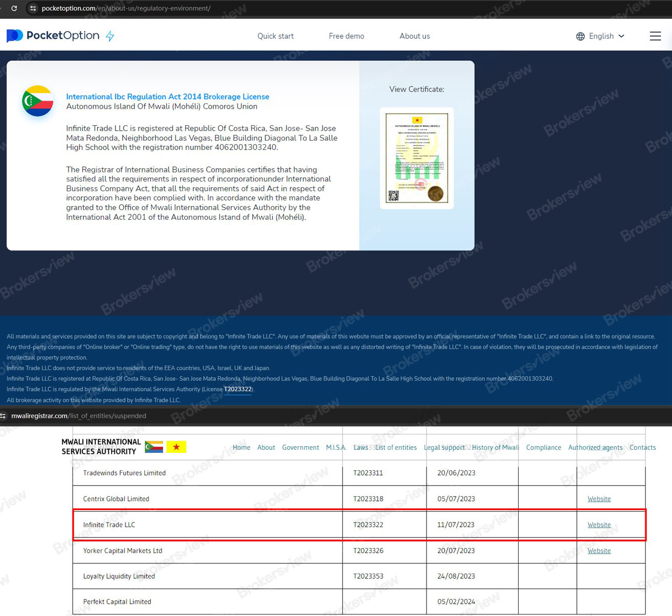Open the license certificate thumbnail

coord(417,158)
